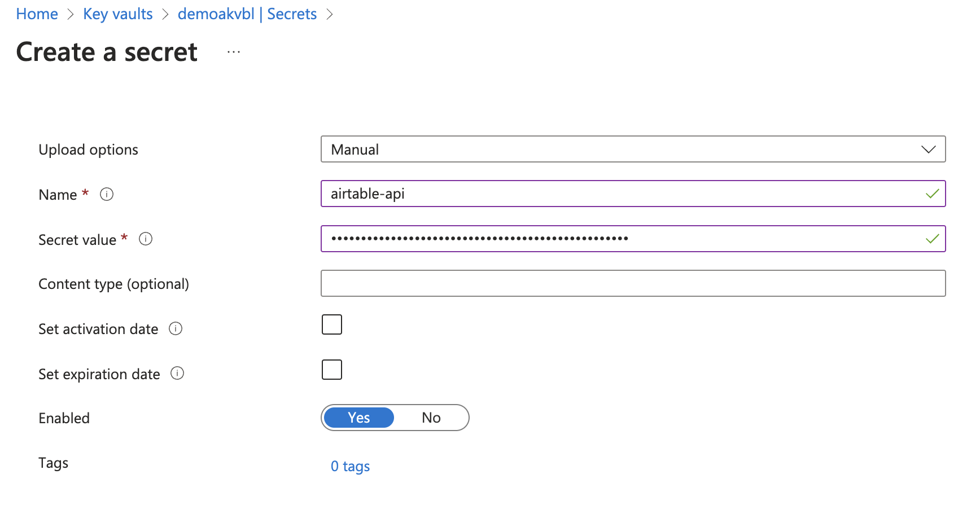This screenshot has height=518, width=980.
Task: Open demoakvbl | Secrets from the breadcrumb
Action: 247,14
